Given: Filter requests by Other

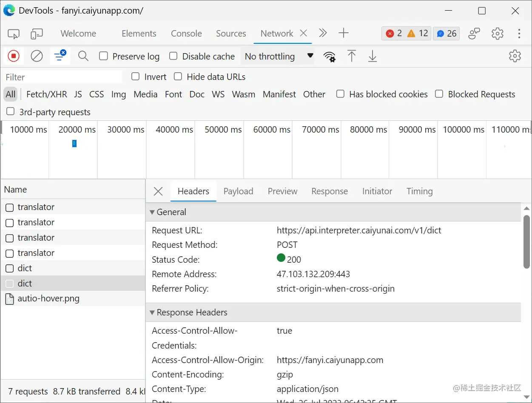Looking at the screenshot, I should [x=314, y=94].
